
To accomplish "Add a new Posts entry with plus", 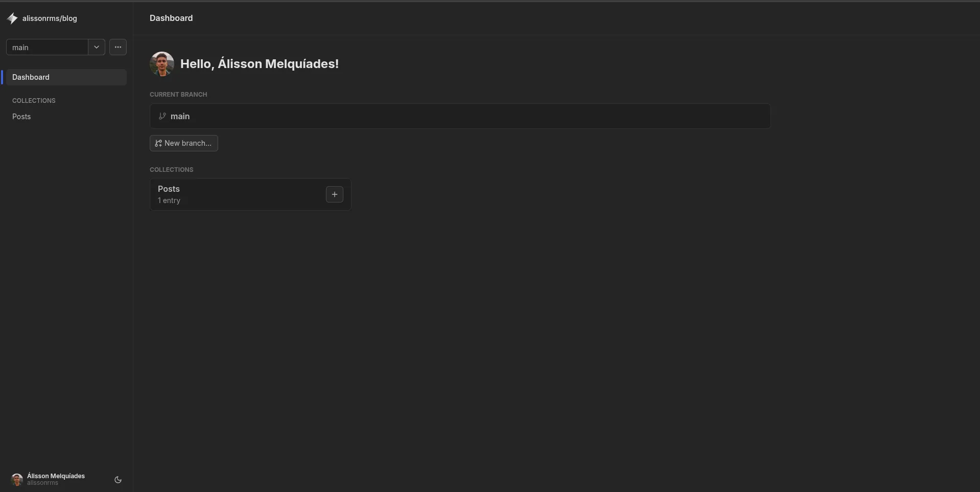I will (x=335, y=194).
